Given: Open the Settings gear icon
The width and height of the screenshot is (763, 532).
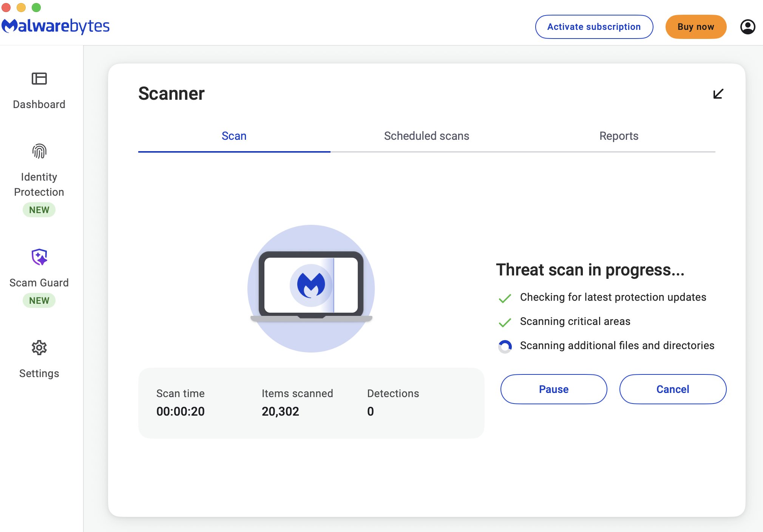Looking at the screenshot, I should pyautogui.click(x=39, y=348).
